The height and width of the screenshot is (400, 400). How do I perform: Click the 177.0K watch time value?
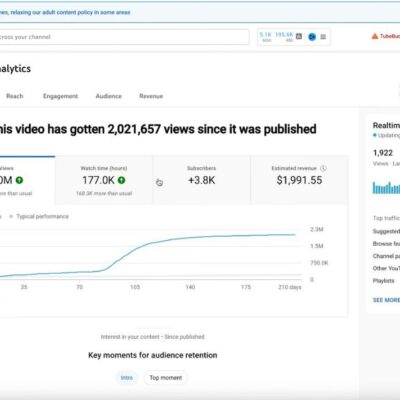[x=98, y=180]
